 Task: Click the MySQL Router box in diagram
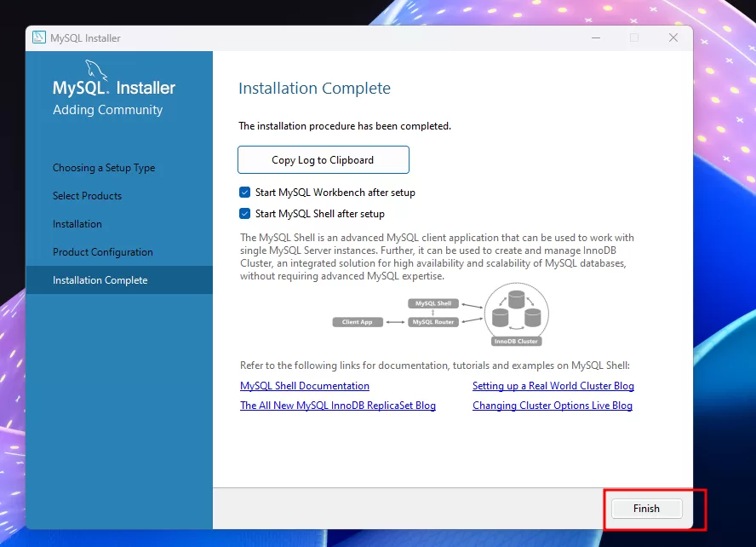pyautogui.click(x=434, y=322)
